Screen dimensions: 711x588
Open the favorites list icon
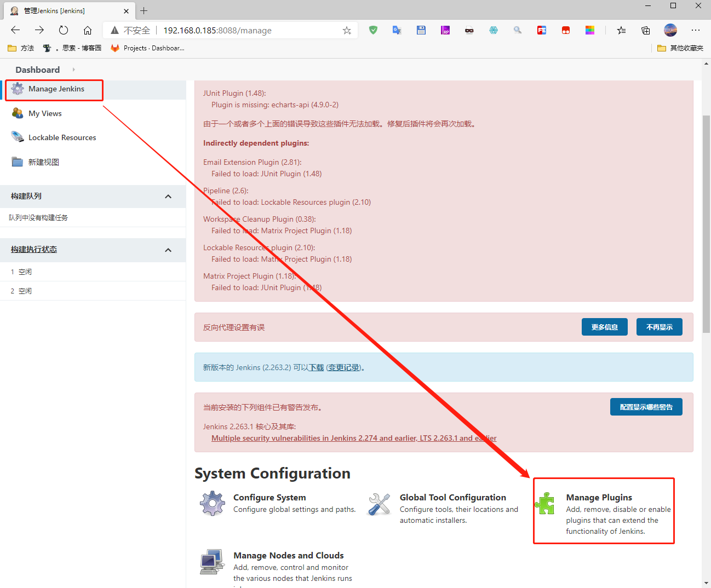[x=621, y=30]
